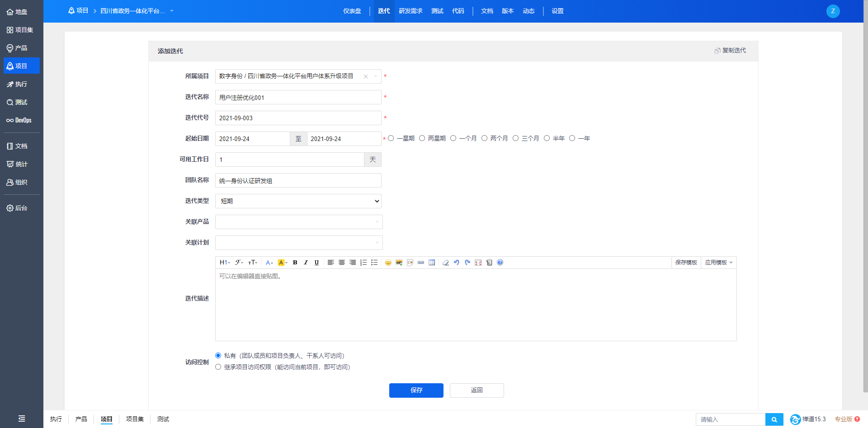Open the 迭代类型 dropdown
The height and width of the screenshot is (428, 868).
pos(298,201)
